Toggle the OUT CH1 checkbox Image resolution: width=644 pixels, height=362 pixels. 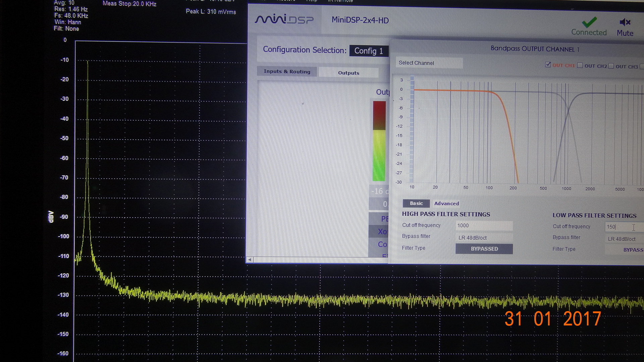point(548,65)
